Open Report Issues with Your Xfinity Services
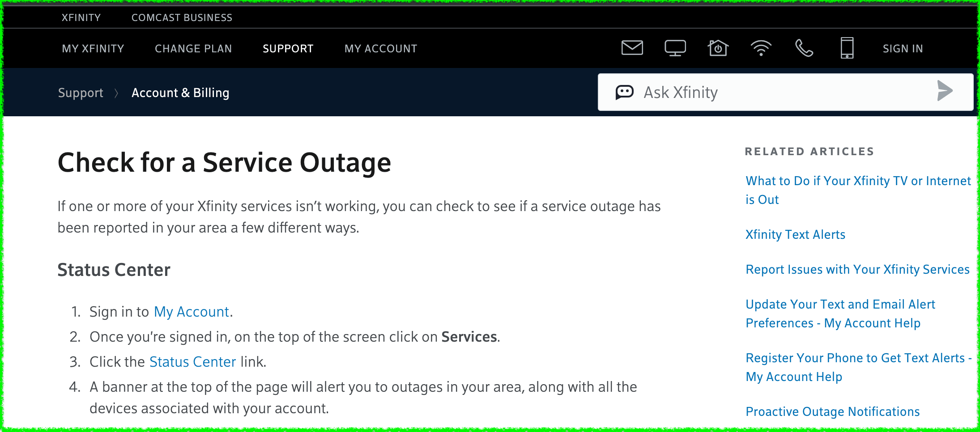Image resolution: width=980 pixels, height=432 pixels. [857, 269]
